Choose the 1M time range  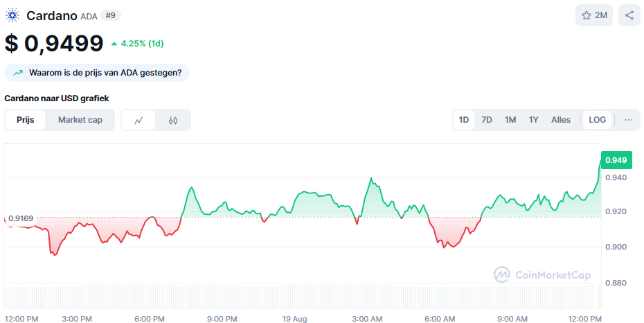click(x=510, y=120)
